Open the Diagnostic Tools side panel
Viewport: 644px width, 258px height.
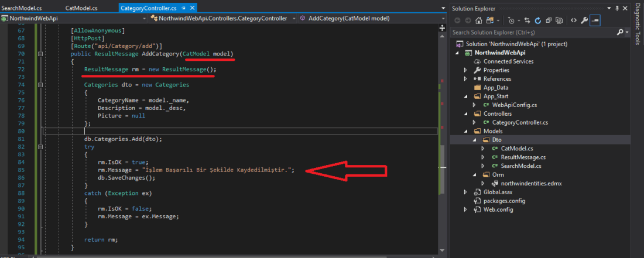tap(638, 23)
